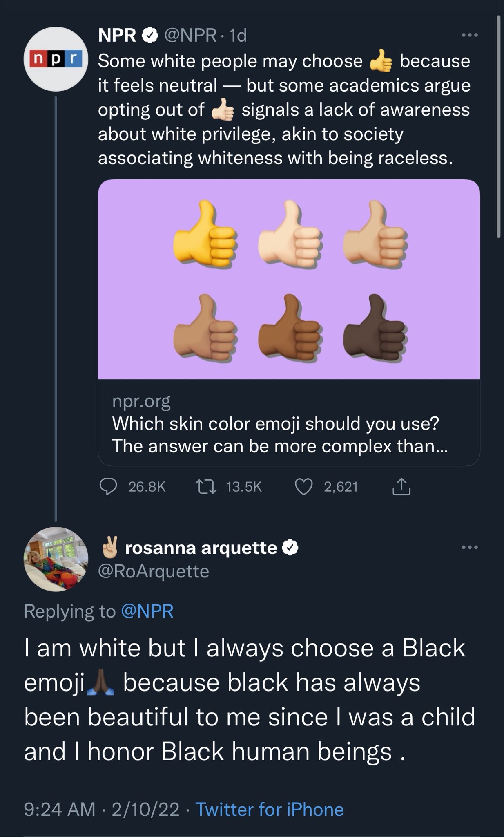Open the Twitter for iPhone link
504x837 pixels.
[x=270, y=809]
